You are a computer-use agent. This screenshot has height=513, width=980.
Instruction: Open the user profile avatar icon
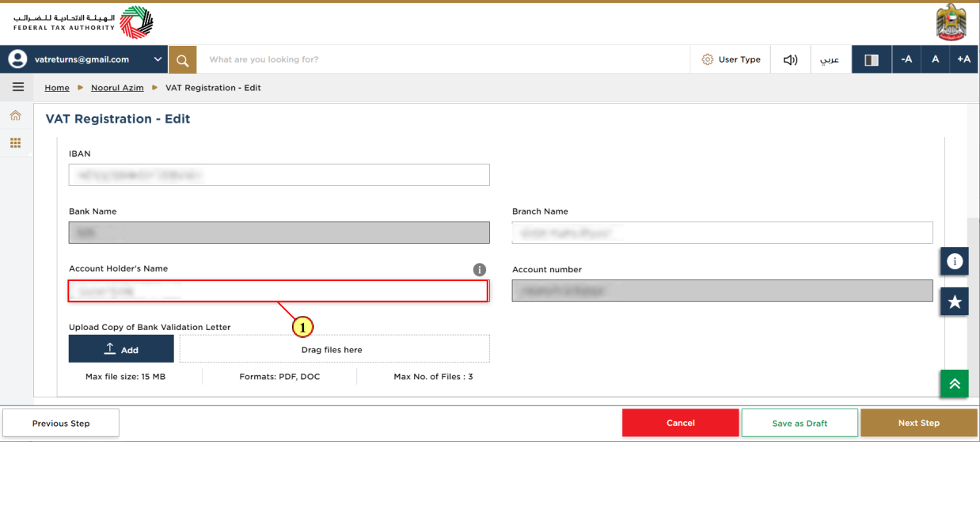[17, 59]
